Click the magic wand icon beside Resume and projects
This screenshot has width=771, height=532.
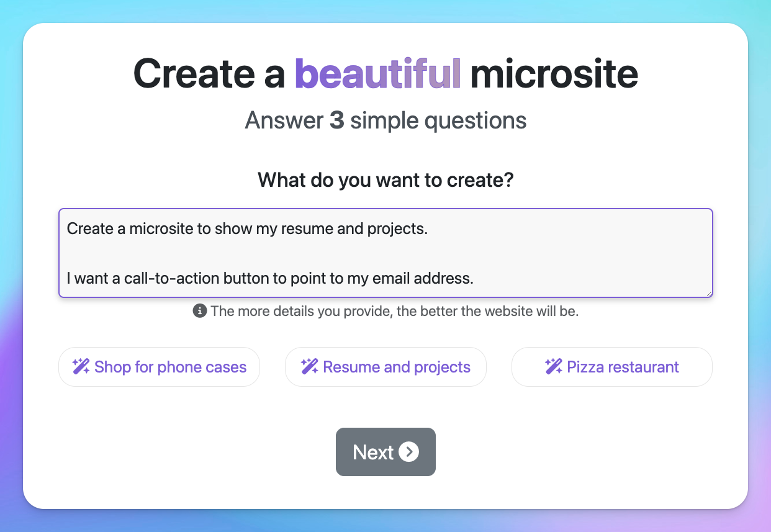click(x=310, y=367)
